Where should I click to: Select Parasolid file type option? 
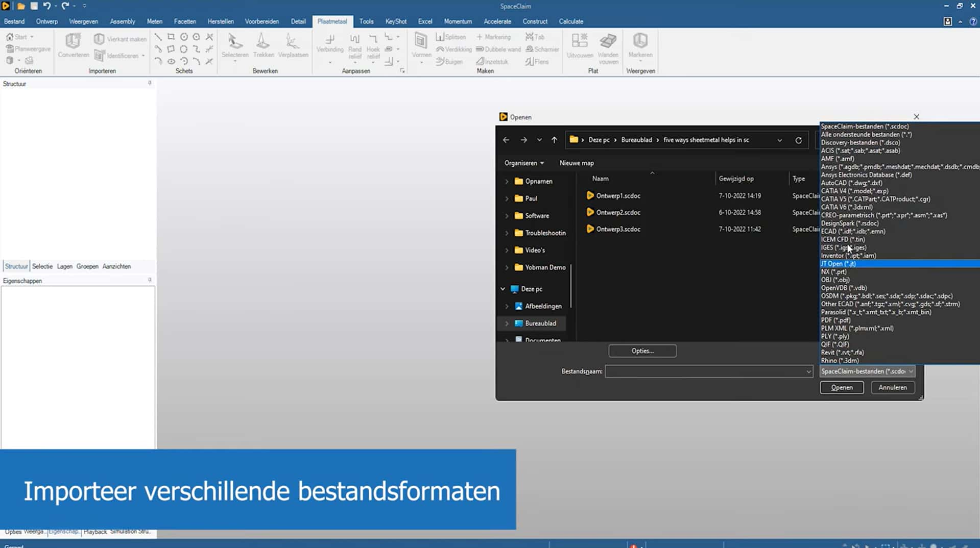(899, 312)
